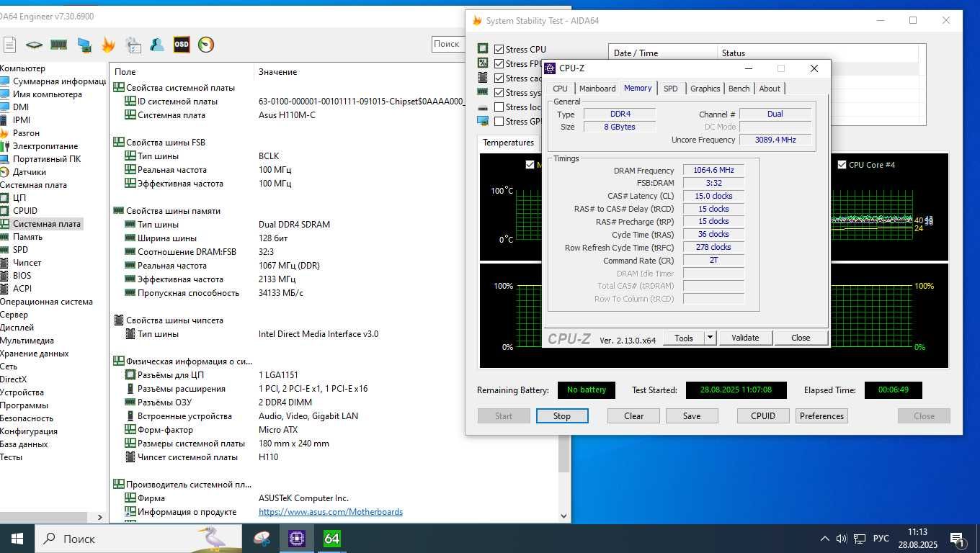Open the Graphics tab in CPU-Z
The height and width of the screenshot is (553, 980).
(x=705, y=89)
